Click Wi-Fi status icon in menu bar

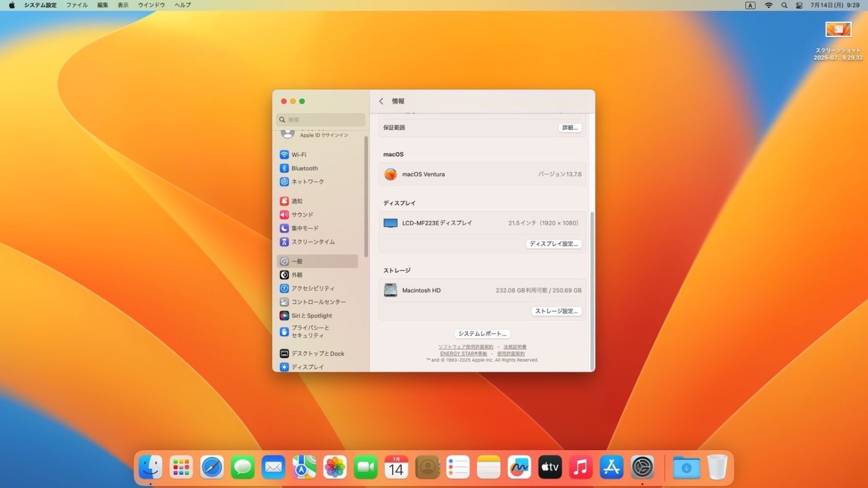pos(769,5)
